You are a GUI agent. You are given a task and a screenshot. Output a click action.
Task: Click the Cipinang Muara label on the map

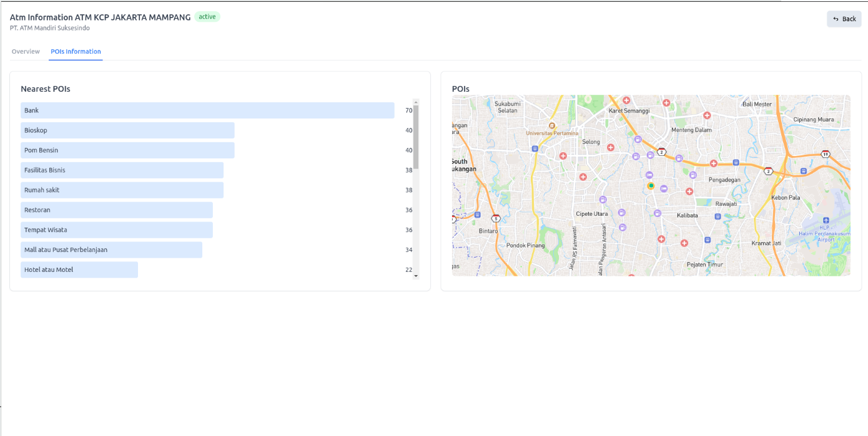click(813, 120)
